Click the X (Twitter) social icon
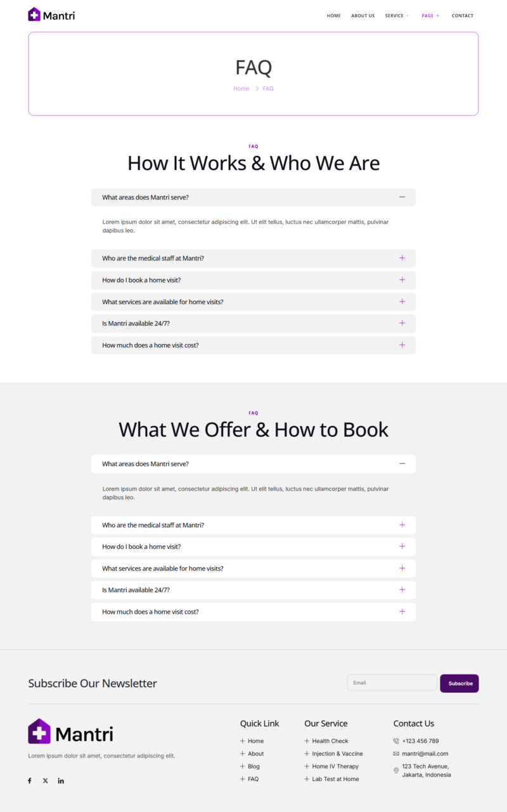This screenshot has height=812, width=507. coord(45,781)
